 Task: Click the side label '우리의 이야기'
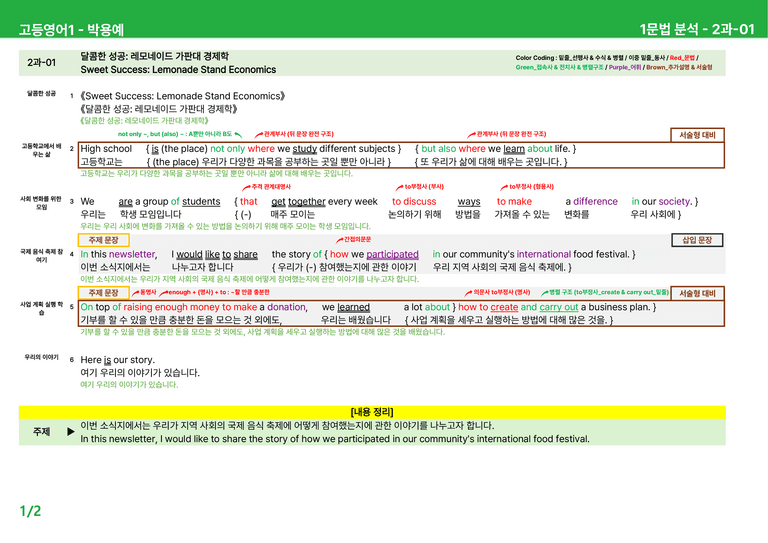41,357
